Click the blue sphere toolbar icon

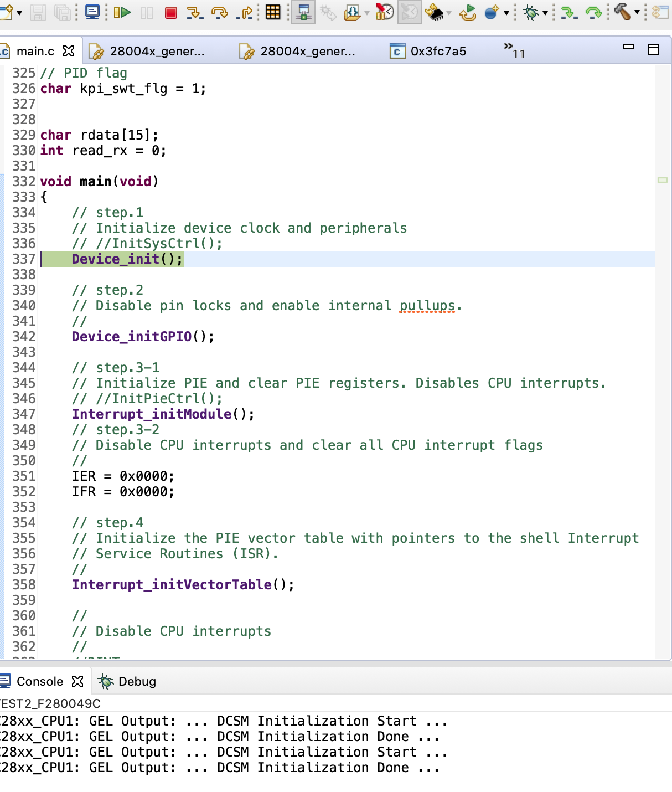[492, 12]
